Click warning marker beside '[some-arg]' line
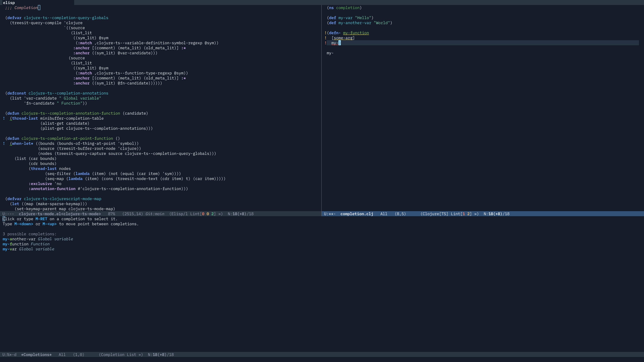This screenshot has width=644, height=362. pos(326,38)
